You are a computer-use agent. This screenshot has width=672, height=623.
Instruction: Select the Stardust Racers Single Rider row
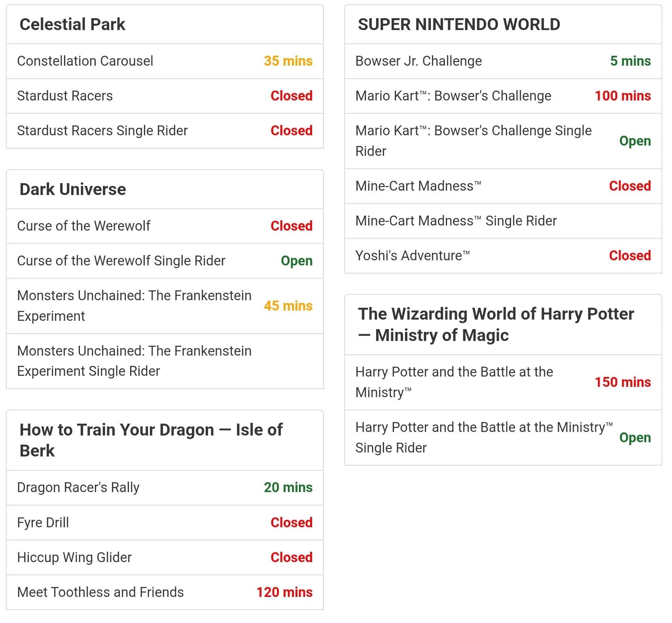pos(165,131)
